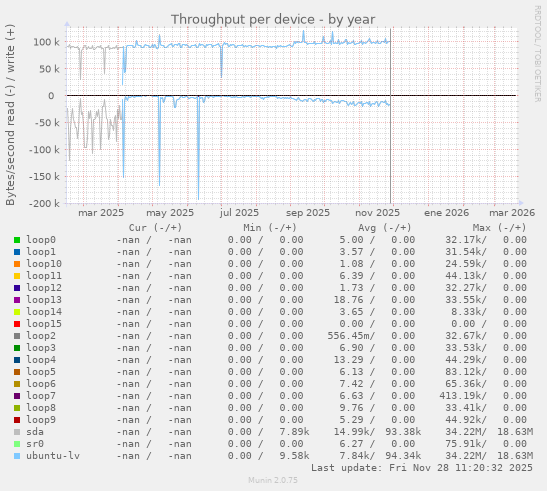Click the loop13 magenta color swatch

pyautogui.click(x=17, y=300)
